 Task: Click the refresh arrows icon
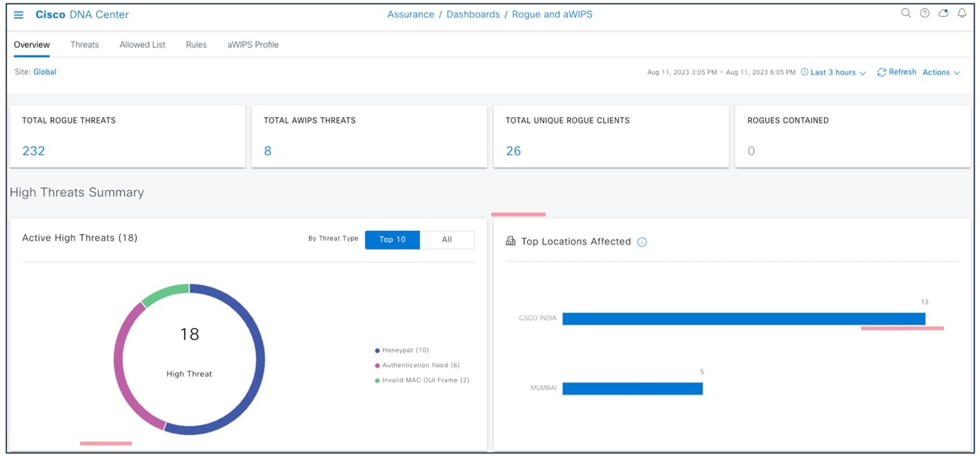coord(881,72)
